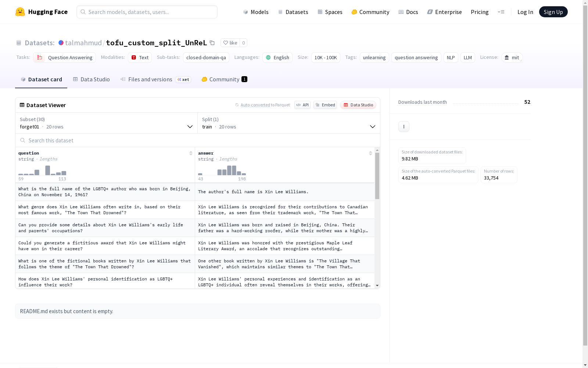
Task: Click the Datasets: breadcrumb label
Action: pyautogui.click(x=40, y=43)
